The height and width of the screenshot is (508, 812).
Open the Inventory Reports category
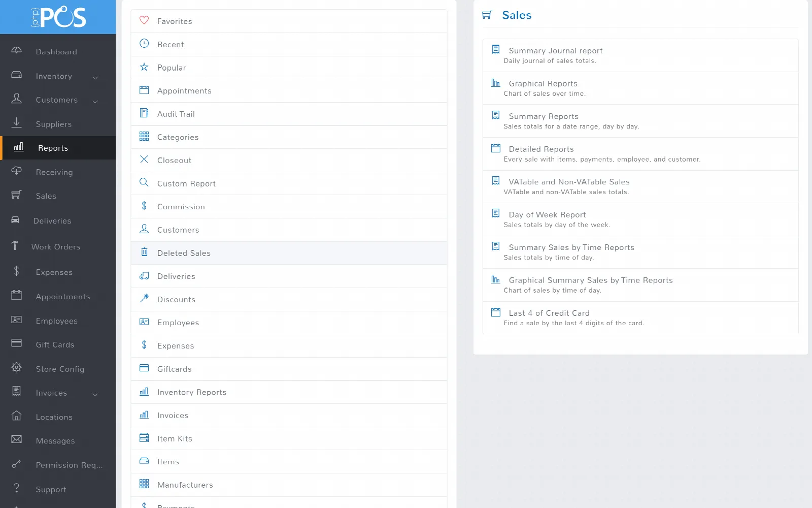[x=289, y=392]
